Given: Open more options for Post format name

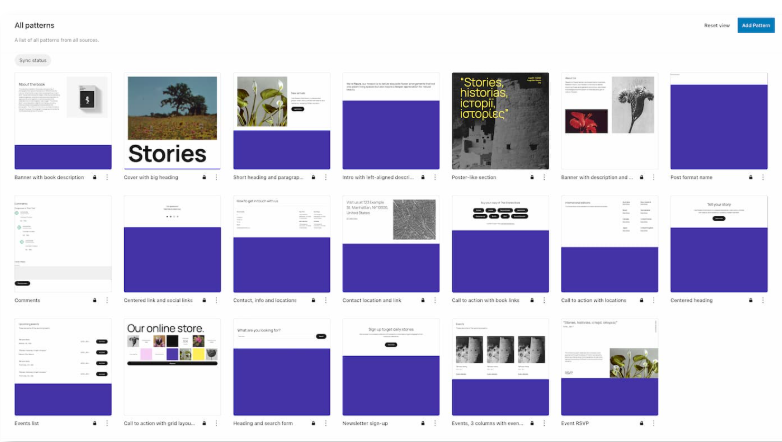Looking at the screenshot, I should pyautogui.click(x=762, y=177).
